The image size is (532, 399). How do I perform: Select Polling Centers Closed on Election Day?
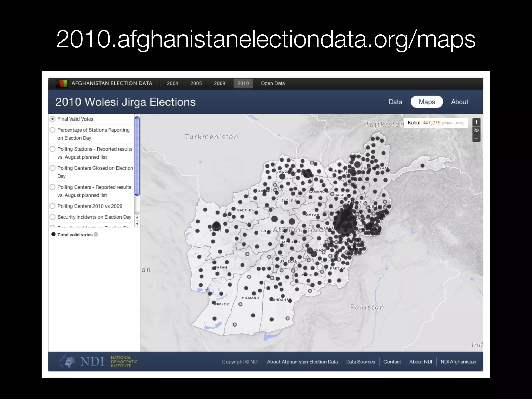52,168
